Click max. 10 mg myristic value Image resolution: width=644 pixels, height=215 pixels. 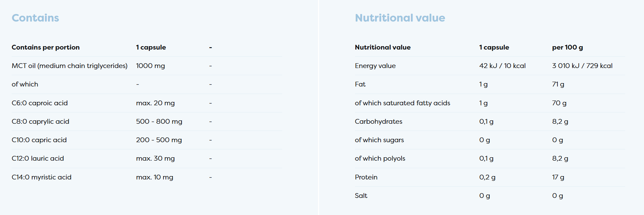pyautogui.click(x=155, y=177)
